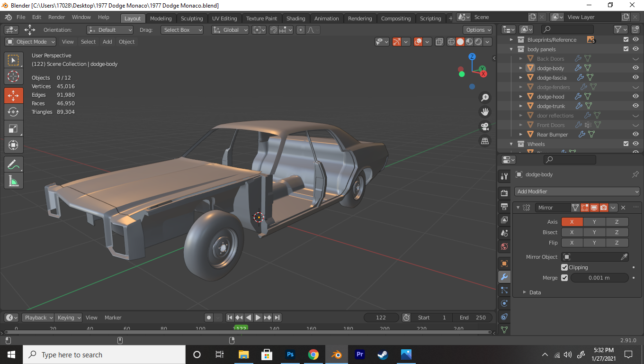Uncheck body panels collection checkbox
644x364 pixels.
[626, 49]
